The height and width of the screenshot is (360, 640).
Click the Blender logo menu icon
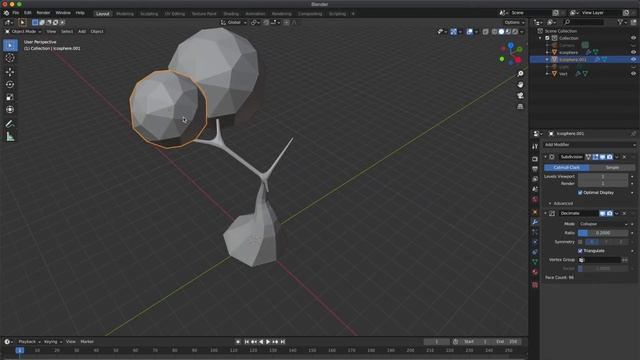pyautogui.click(x=6, y=13)
